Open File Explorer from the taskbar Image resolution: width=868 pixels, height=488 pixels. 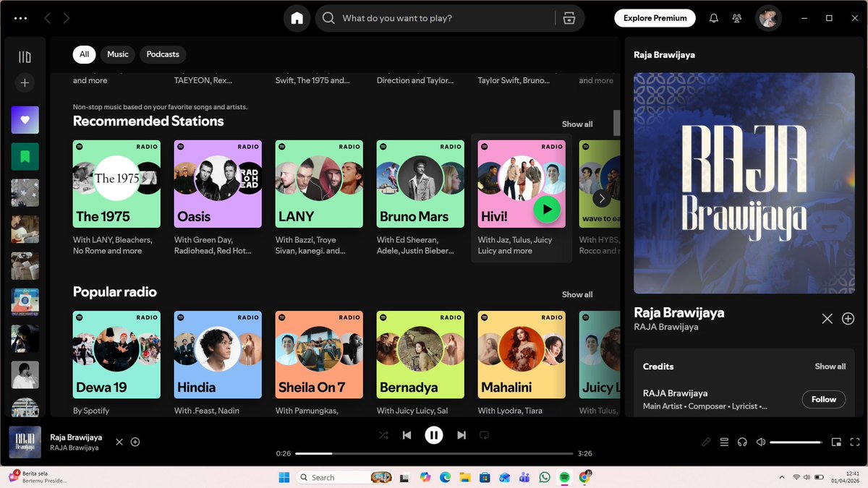coord(465,477)
